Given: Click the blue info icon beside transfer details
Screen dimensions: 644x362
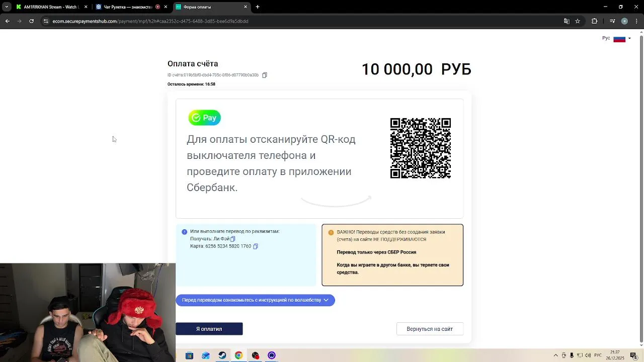Looking at the screenshot, I should pos(184,232).
